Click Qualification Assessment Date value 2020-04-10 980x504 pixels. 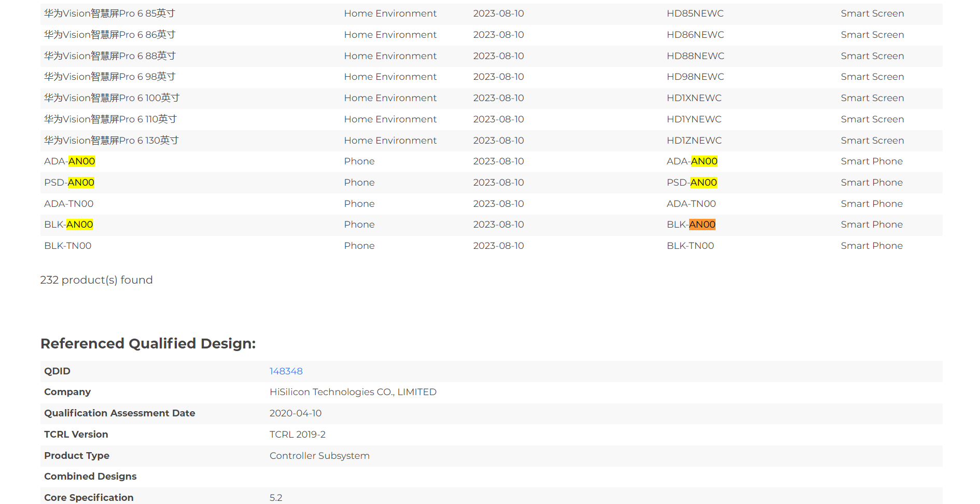(296, 413)
